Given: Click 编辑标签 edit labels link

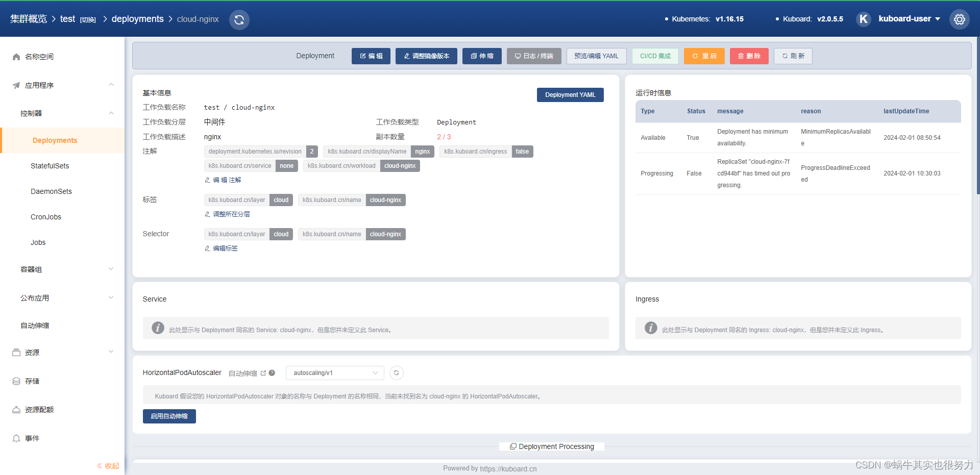Looking at the screenshot, I should 221,248.
